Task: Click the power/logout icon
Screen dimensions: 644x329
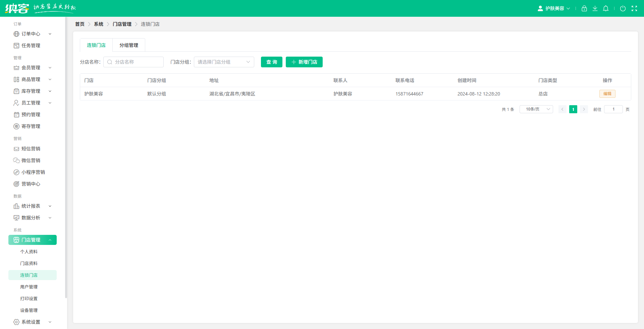Action: coord(623,8)
